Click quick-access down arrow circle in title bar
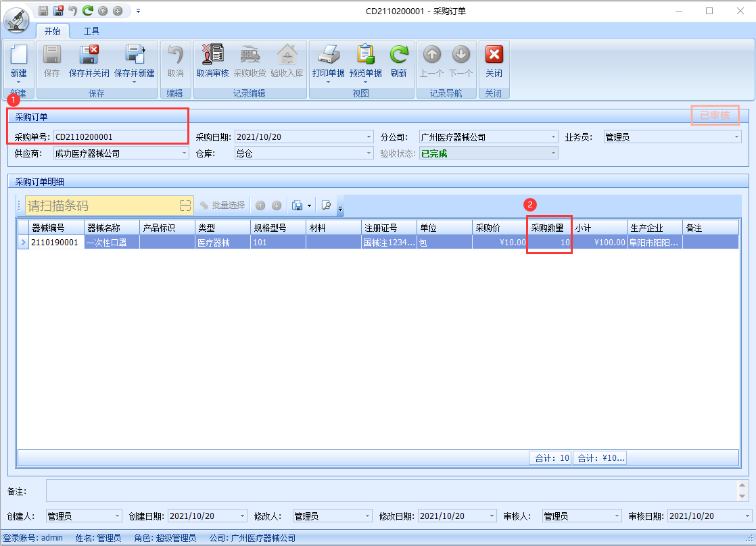The width and height of the screenshot is (756, 546). [118, 11]
